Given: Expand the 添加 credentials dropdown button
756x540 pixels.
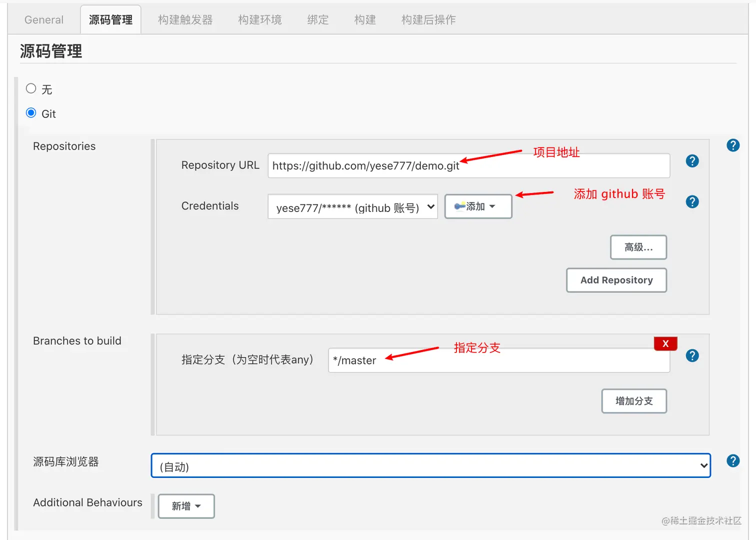Looking at the screenshot, I should tap(478, 206).
